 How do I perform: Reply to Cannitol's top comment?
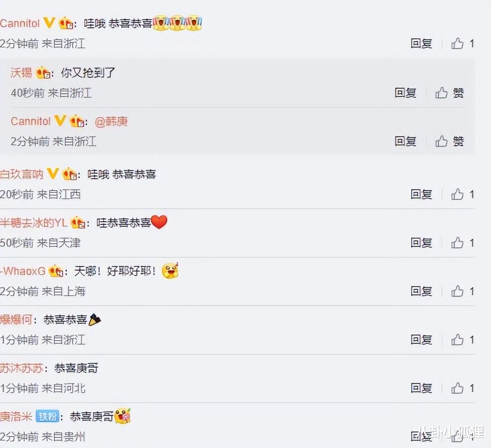click(421, 43)
